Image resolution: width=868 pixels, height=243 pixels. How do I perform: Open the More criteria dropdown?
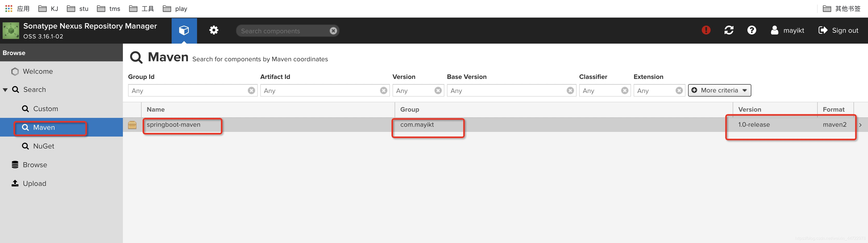tap(719, 90)
